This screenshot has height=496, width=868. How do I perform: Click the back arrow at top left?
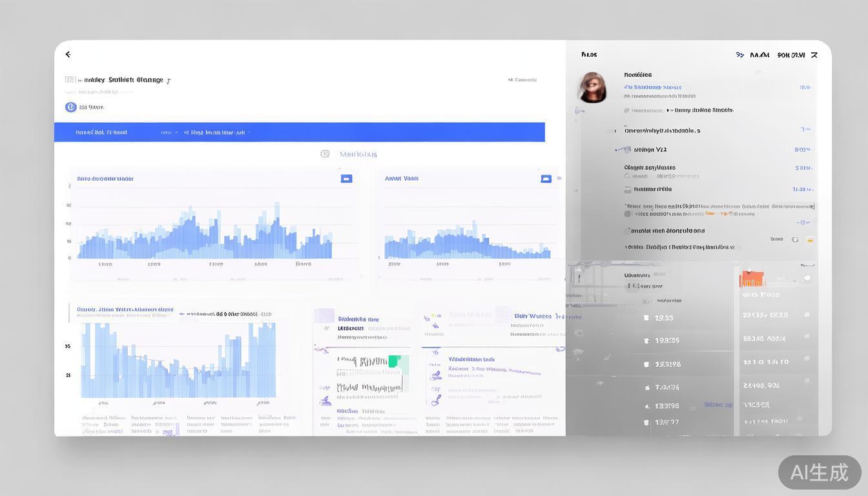pos(68,55)
